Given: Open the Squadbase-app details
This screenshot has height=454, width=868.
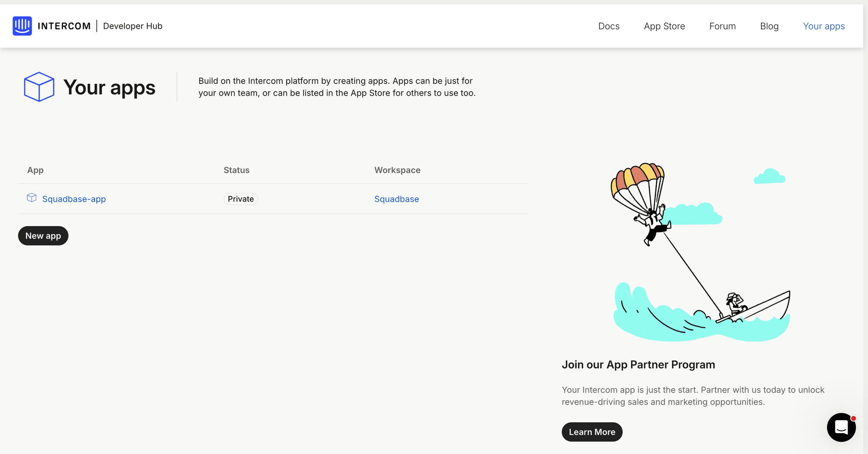Looking at the screenshot, I should tap(74, 199).
